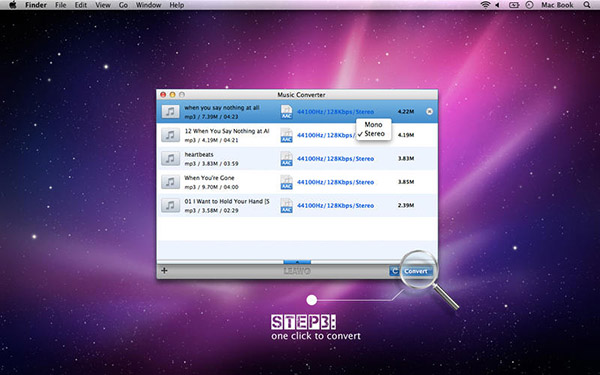This screenshot has width=600, height=375.
Task: Select the 12 When You Say Nothing at Al track row
Action: (x=297, y=135)
